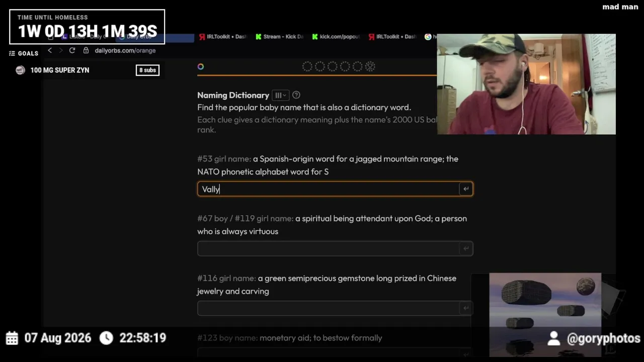Click the Naming Dictionary heading

point(233,95)
